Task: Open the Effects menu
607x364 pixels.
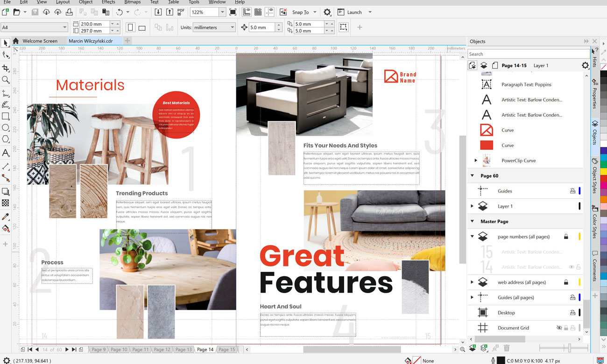Action: pos(108,2)
